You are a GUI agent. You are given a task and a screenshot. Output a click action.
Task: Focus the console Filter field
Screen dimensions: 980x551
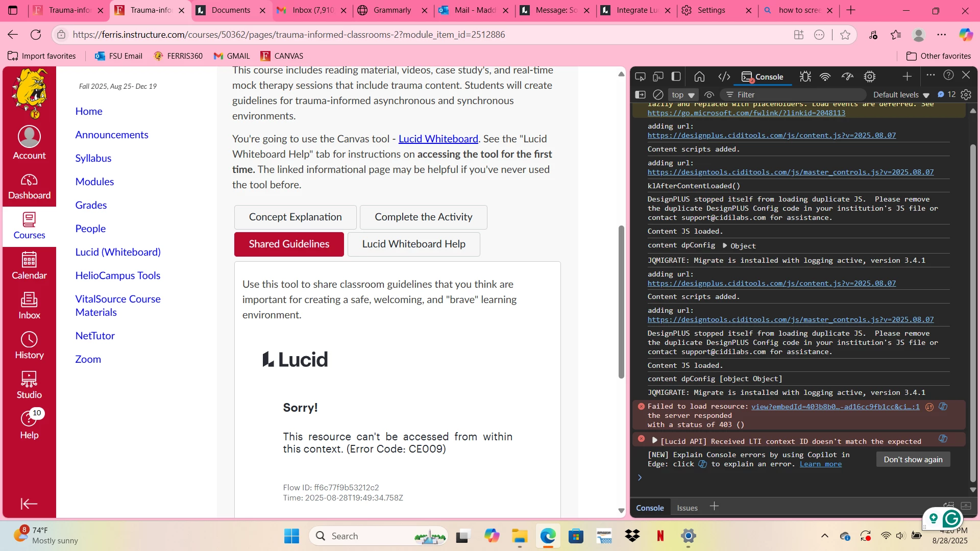click(794, 94)
